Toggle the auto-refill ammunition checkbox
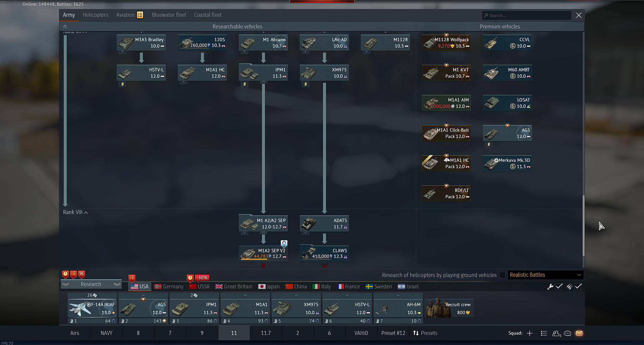The height and width of the screenshot is (345, 644). pos(578,287)
